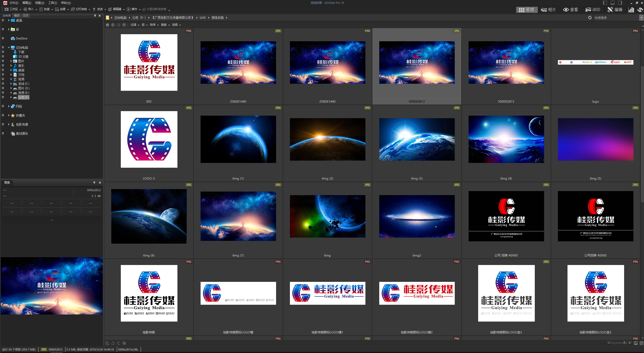Close the Folders panel

pyautogui.click(x=100, y=16)
